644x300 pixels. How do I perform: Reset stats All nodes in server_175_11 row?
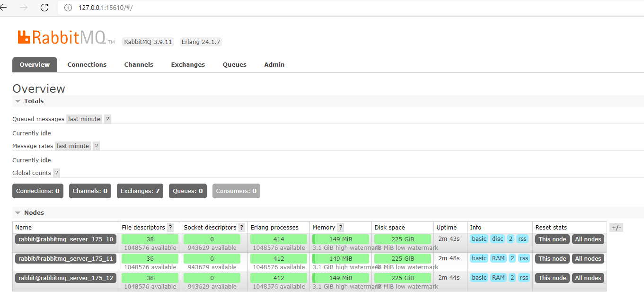click(588, 259)
